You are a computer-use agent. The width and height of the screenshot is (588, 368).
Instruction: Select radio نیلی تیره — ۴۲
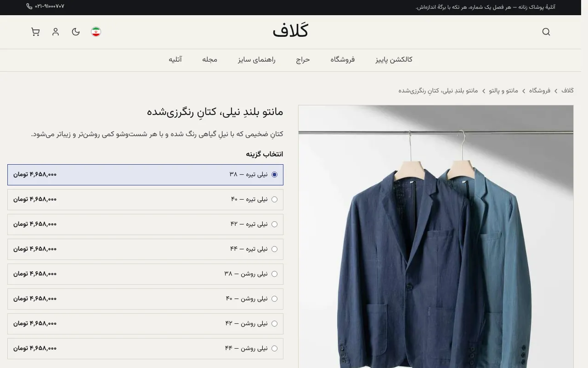click(274, 224)
